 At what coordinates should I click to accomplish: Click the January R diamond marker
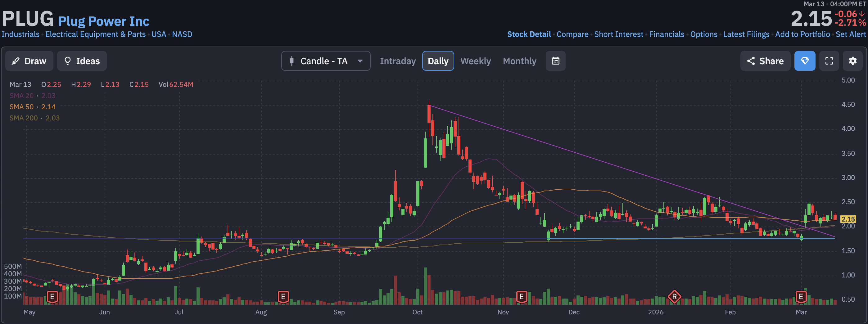[x=675, y=297]
